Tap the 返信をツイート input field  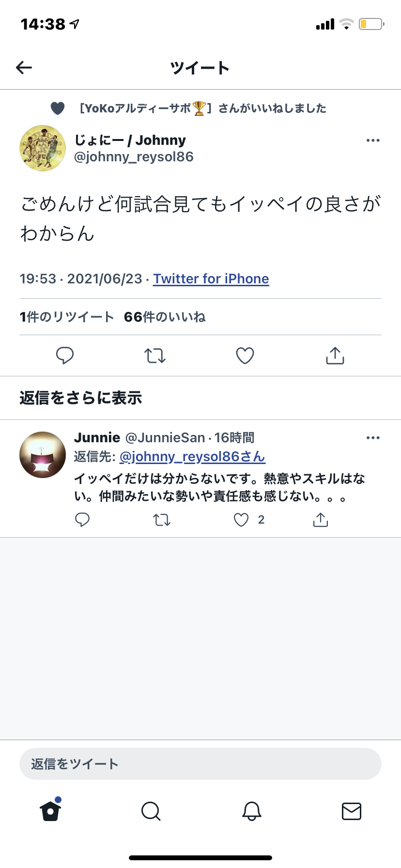click(x=200, y=764)
